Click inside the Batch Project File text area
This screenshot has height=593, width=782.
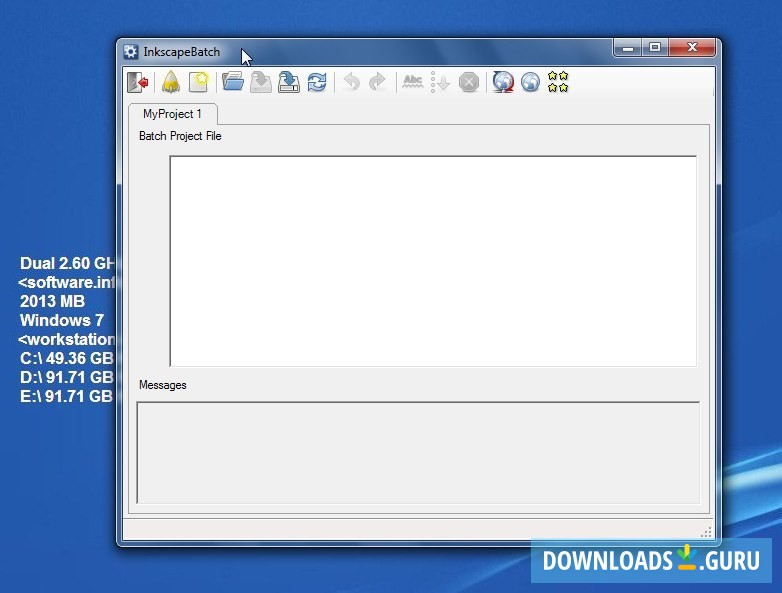coord(433,261)
